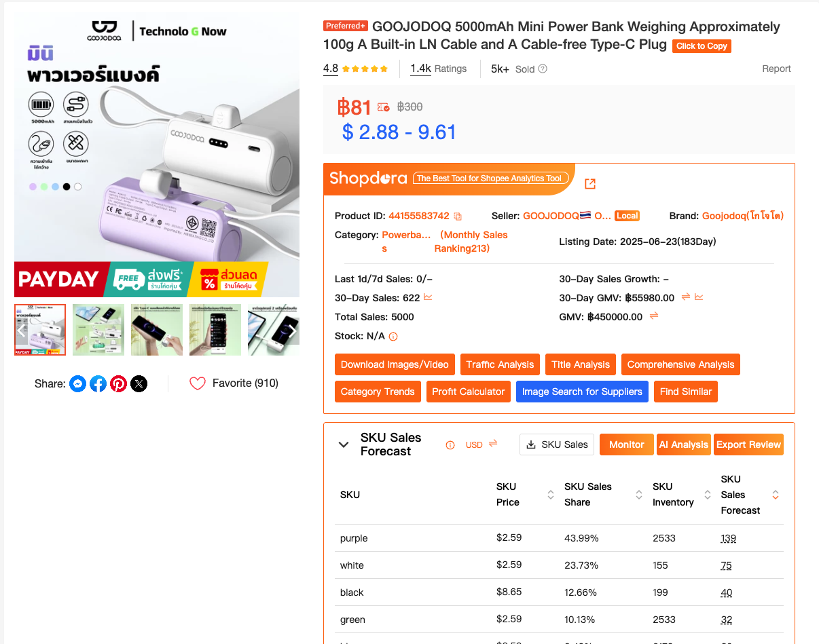Share the product via Messenger icon
Image resolution: width=819 pixels, height=644 pixels.
pyautogui.click(x=78, y=384)
